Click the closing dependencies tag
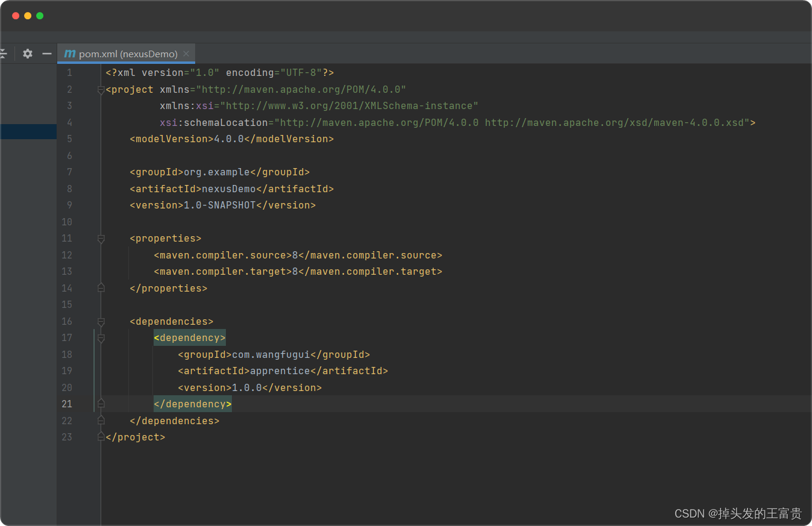This screenshot has width=812, height=526. tap(175, 421)
